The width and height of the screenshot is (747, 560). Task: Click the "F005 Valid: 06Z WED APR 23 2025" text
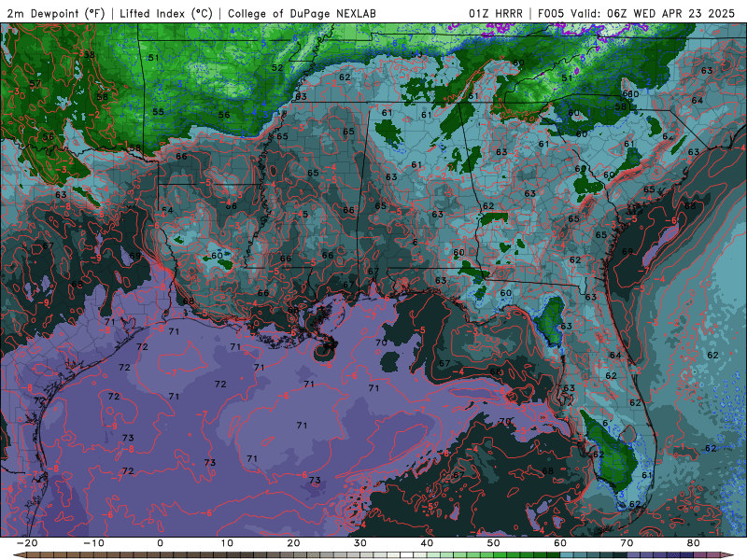pyautogui.click(x=637, y=14)
